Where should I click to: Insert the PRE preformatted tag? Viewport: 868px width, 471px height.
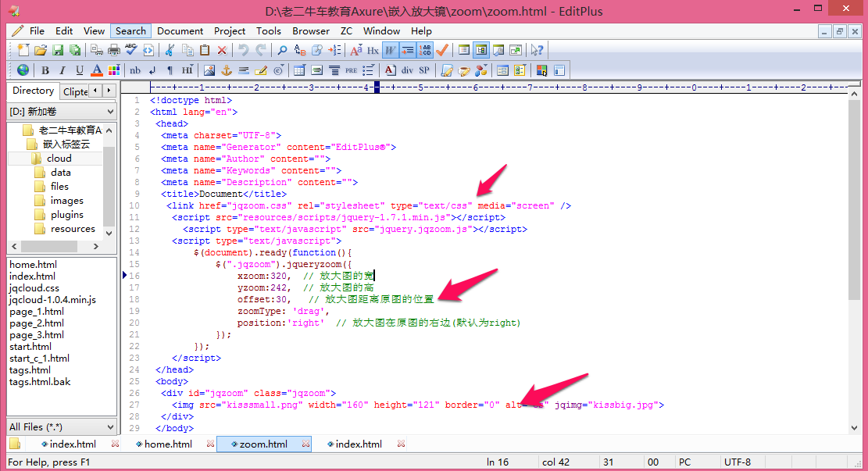click(351, 70)
